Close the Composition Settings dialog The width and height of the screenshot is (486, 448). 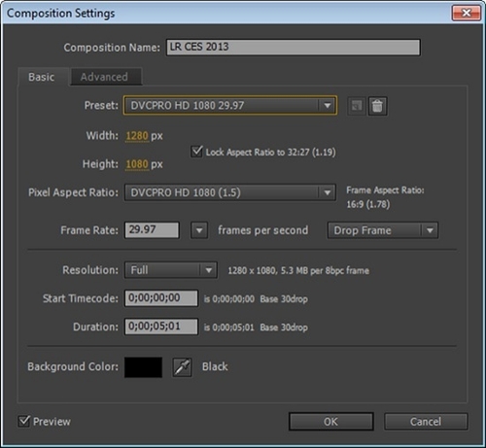pos(466,13)
